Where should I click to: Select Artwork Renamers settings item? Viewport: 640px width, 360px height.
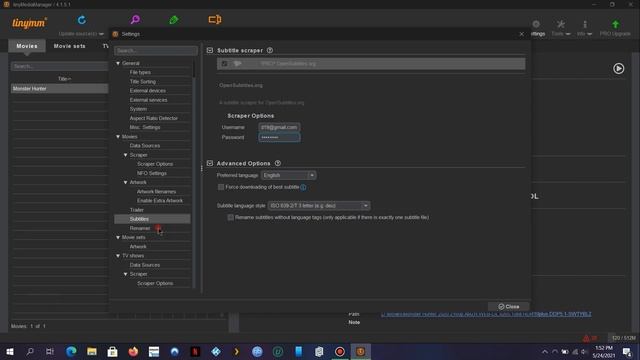coord(156,192)
